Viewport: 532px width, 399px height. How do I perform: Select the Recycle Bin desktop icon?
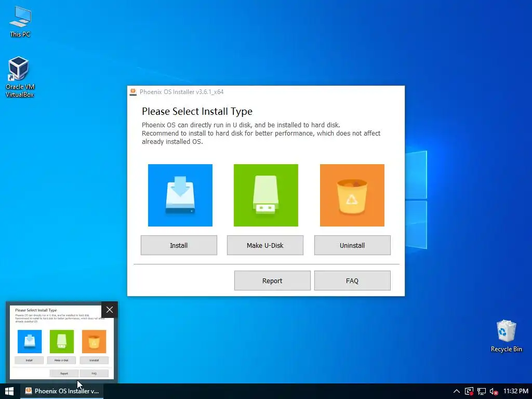pyautogui.click(x=506, y=336)
